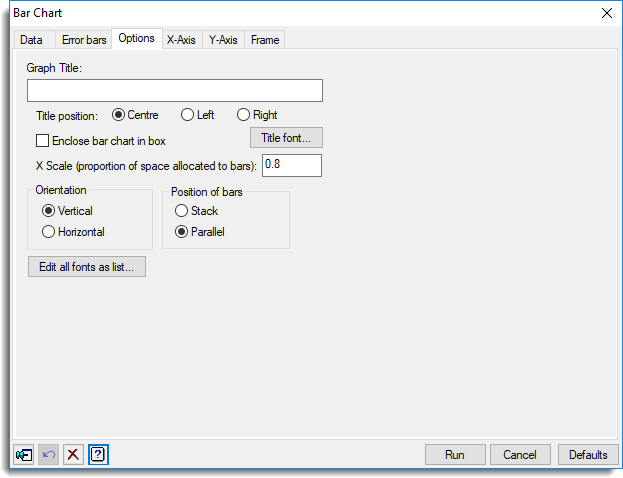Click Edit all fonts as list button
Screen dimensions: 623x478
pyautogui.click(x=87, y=267)
